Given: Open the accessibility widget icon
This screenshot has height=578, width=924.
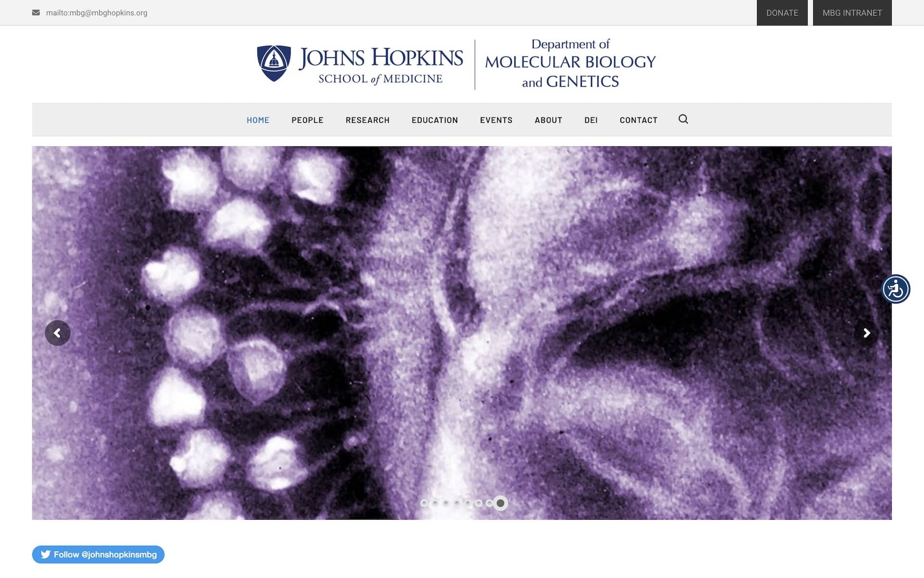Looking at the screenshot, I should coord(896,289).
